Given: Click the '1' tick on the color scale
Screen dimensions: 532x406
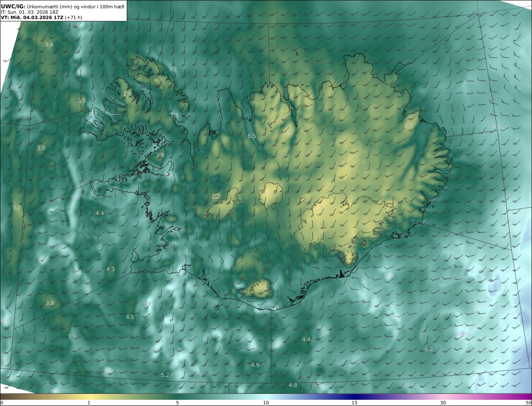Looking at the screenshot, I should pos(89,403).
